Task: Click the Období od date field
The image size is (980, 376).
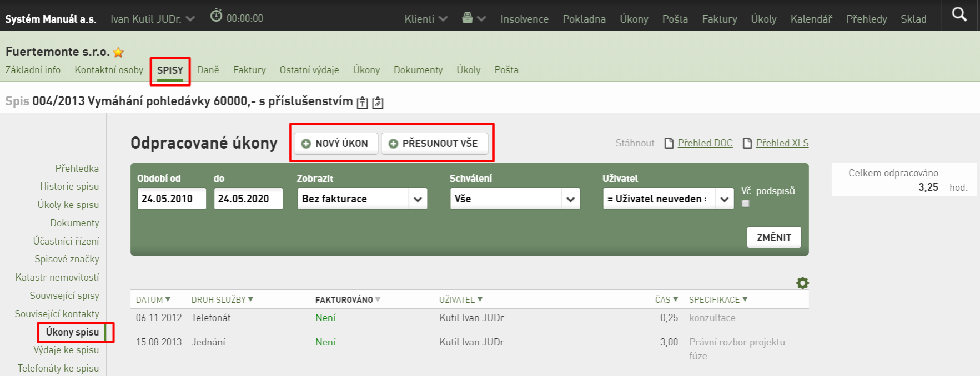Action: [x=172, y=199]
